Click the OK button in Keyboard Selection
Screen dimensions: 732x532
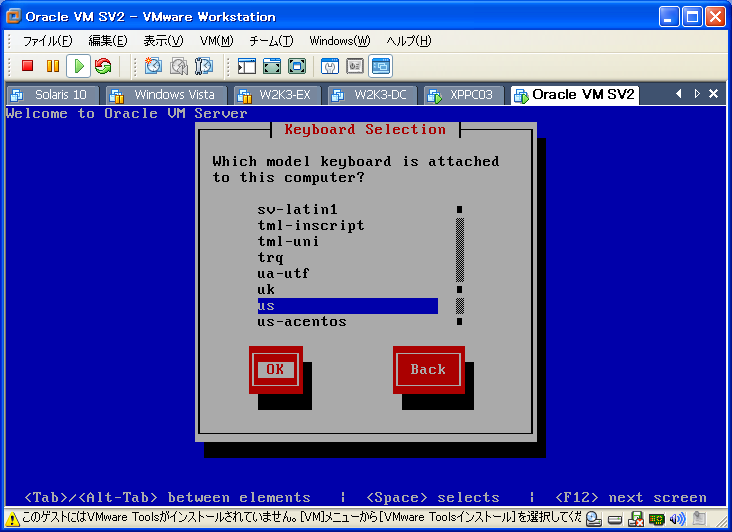(x=275, y=370)
